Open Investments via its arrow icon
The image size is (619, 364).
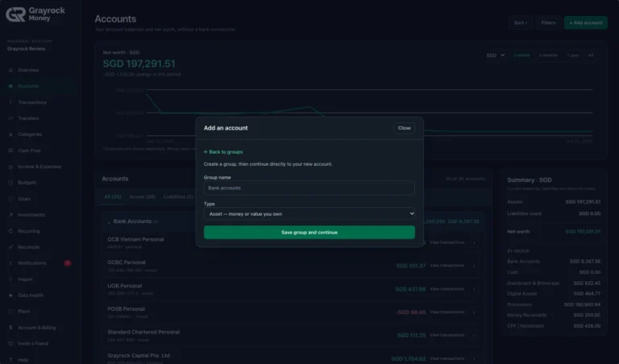pyautogui.click(x=10, y=215)
